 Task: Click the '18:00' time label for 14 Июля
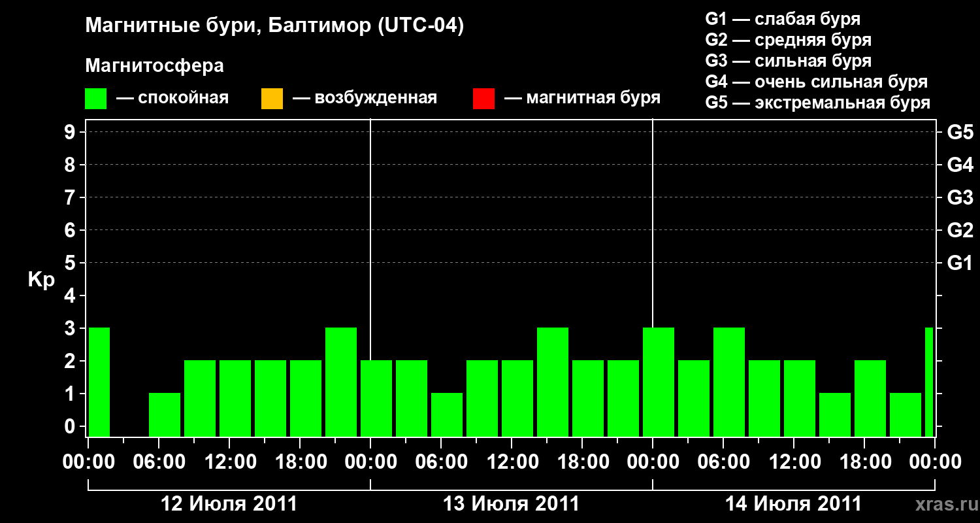point(865,462)
